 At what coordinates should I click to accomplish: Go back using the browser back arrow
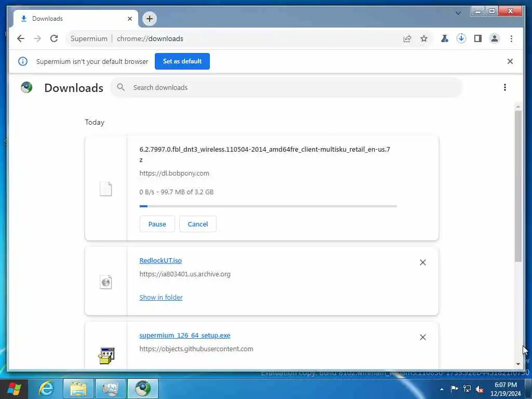coord(21,38)
